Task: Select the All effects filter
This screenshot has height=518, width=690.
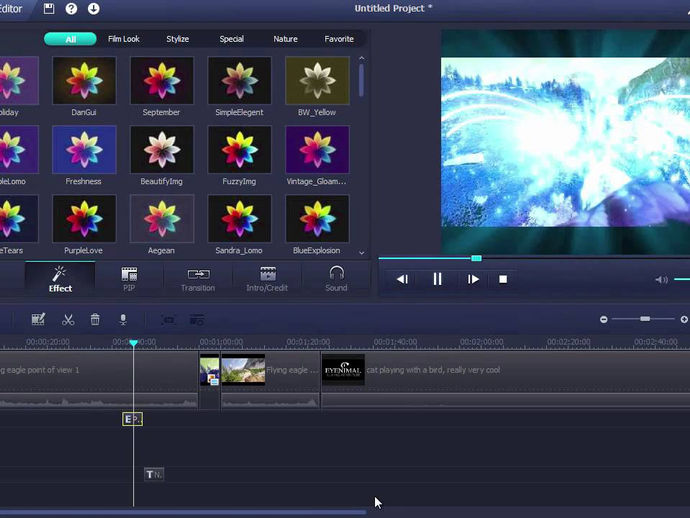Action: click(x=70, y=39)
